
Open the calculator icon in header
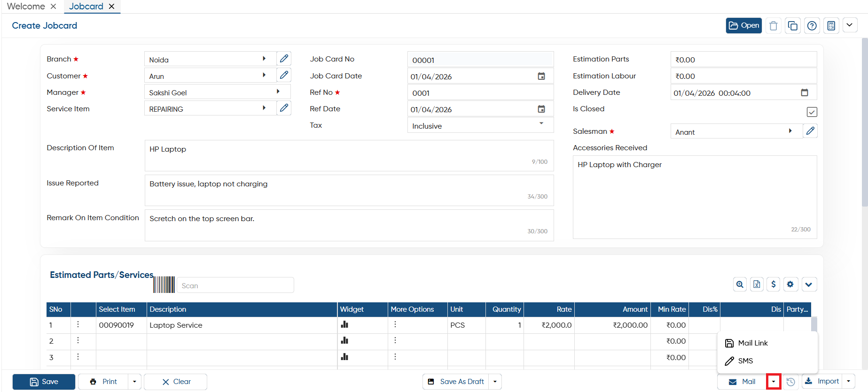pyautogui.click(x=831, y=26)
